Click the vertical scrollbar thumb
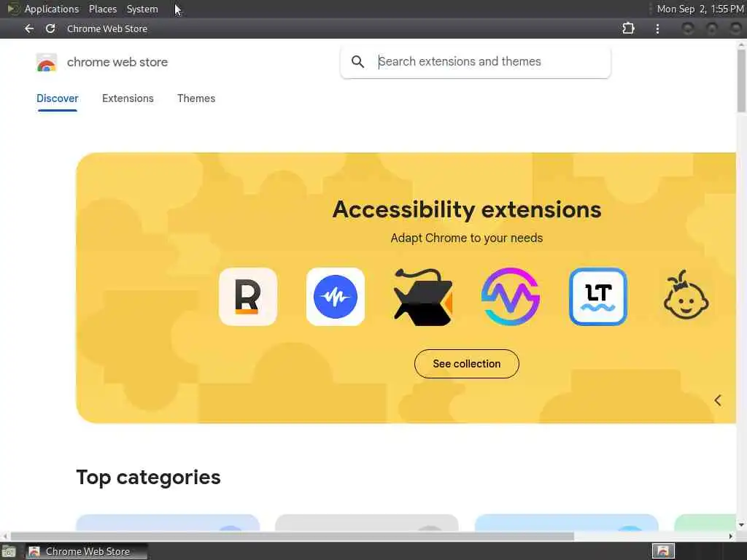747x560 pixels. tap(741, 81)
